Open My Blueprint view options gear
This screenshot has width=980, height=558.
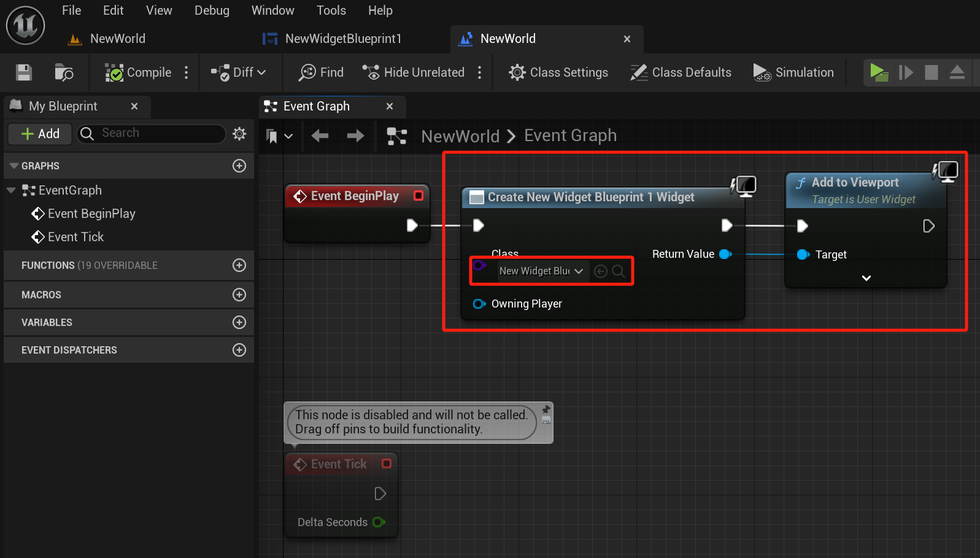(239, 133)
